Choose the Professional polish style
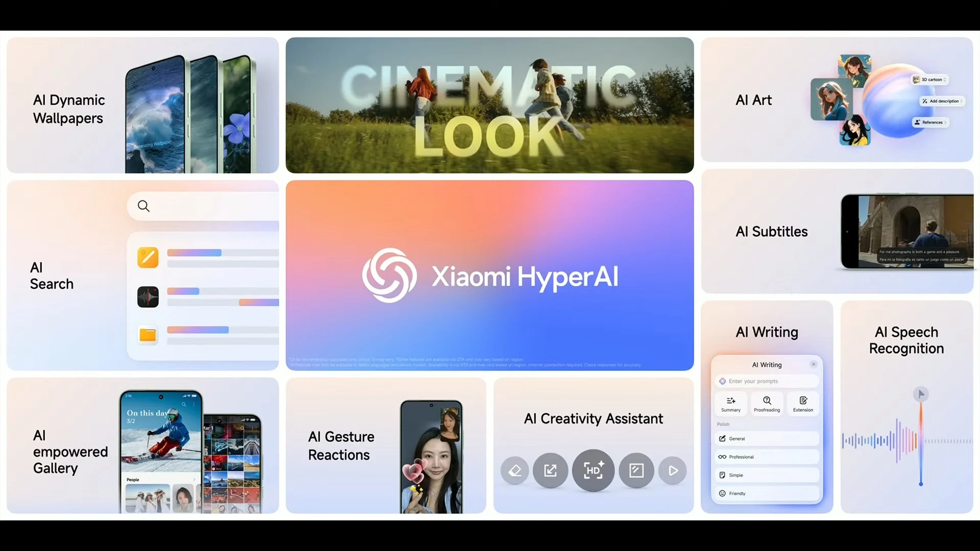Image resolution: width=980 pixels, height=551 pixels. [767, 457]
